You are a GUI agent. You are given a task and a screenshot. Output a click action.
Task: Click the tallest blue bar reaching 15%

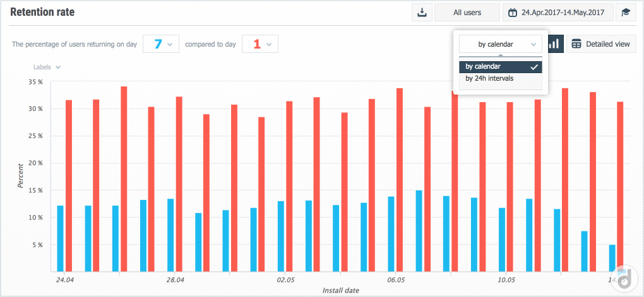(x=419, y=230)
